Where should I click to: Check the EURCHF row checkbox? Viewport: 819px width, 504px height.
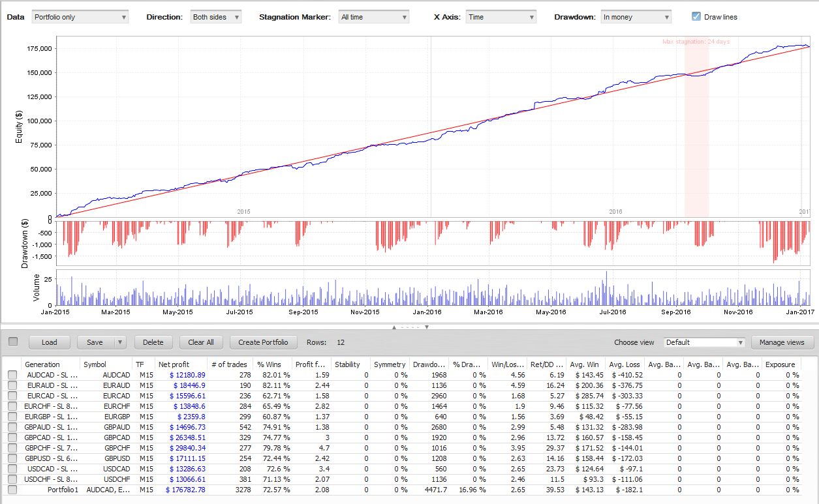pyautogui.click(x=12, y=406)
